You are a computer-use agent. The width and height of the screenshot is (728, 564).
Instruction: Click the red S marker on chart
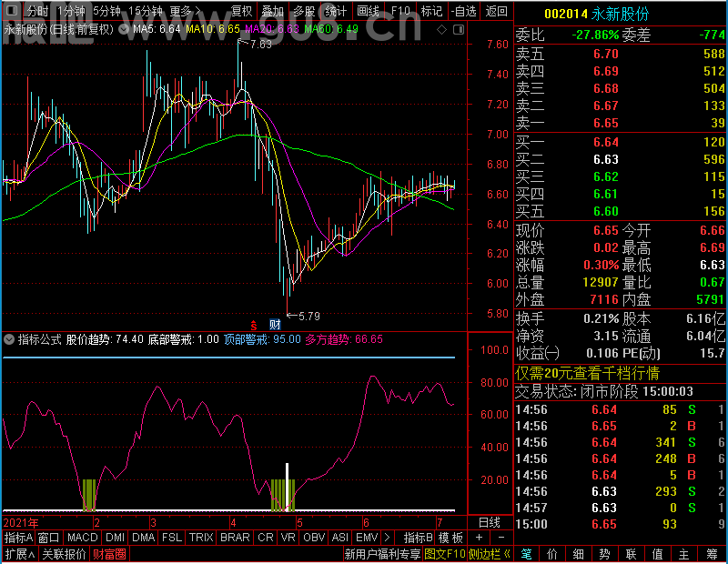pyautogui.click(x=254, y=325)
